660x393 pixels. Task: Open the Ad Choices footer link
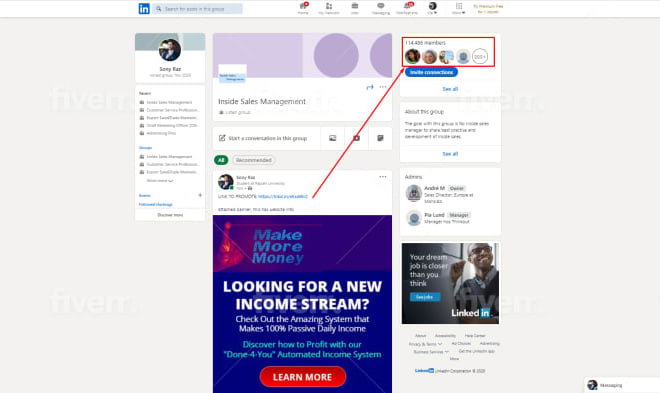pyautogui.click(x=461, y=344)
